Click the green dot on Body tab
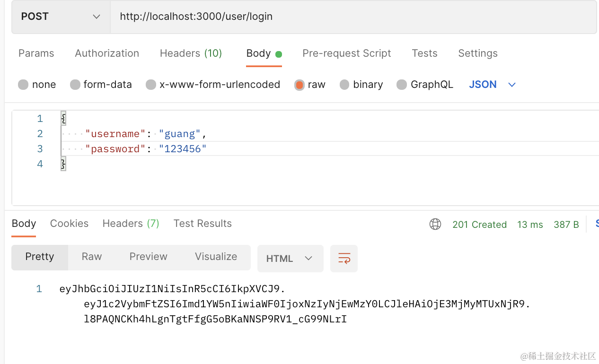 [279, 54]
